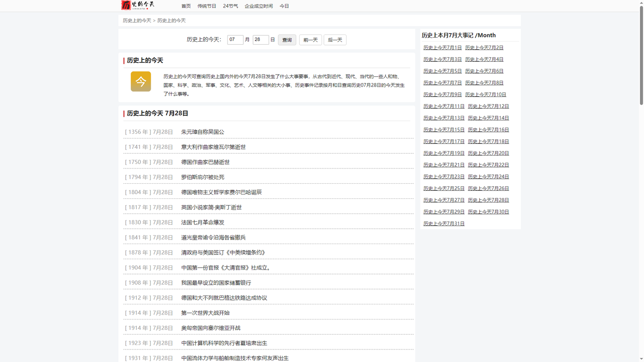This screenshot has height=362, width=644.
Task: Click the date text [ 1830 年 ] 7月28日
Action: (x=149, y=223)
